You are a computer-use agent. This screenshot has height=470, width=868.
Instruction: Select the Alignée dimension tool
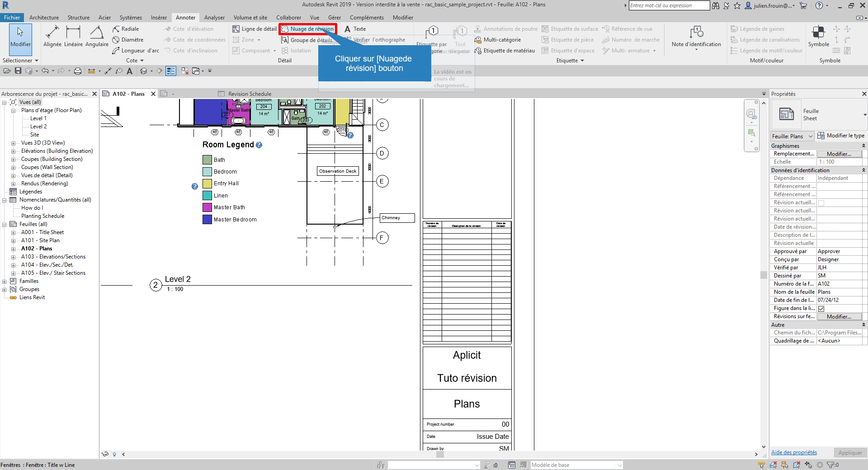52,36
